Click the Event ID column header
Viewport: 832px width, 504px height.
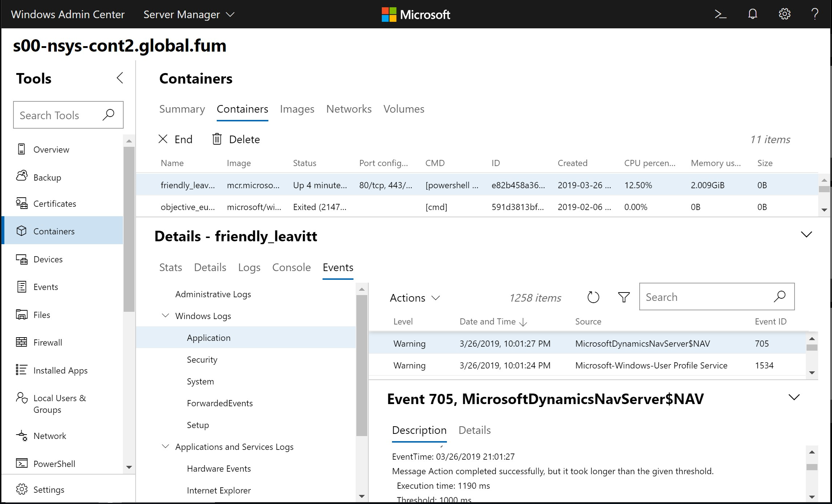click(771, 322)
